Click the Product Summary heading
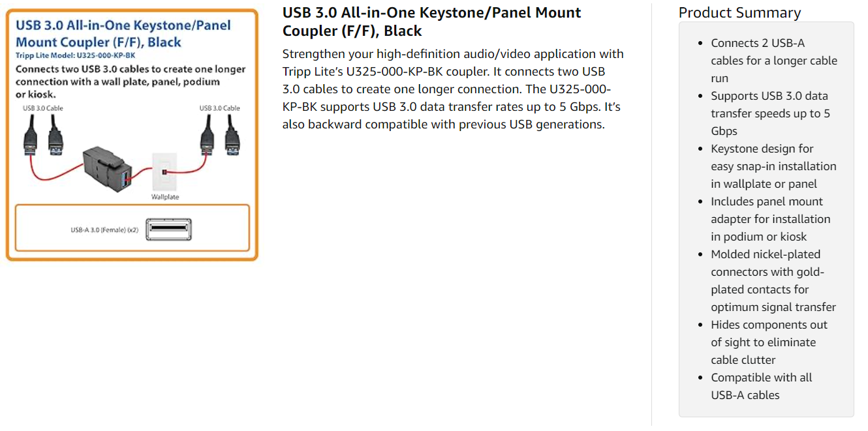This screenshot has width=868, height=431. (739, 12)
